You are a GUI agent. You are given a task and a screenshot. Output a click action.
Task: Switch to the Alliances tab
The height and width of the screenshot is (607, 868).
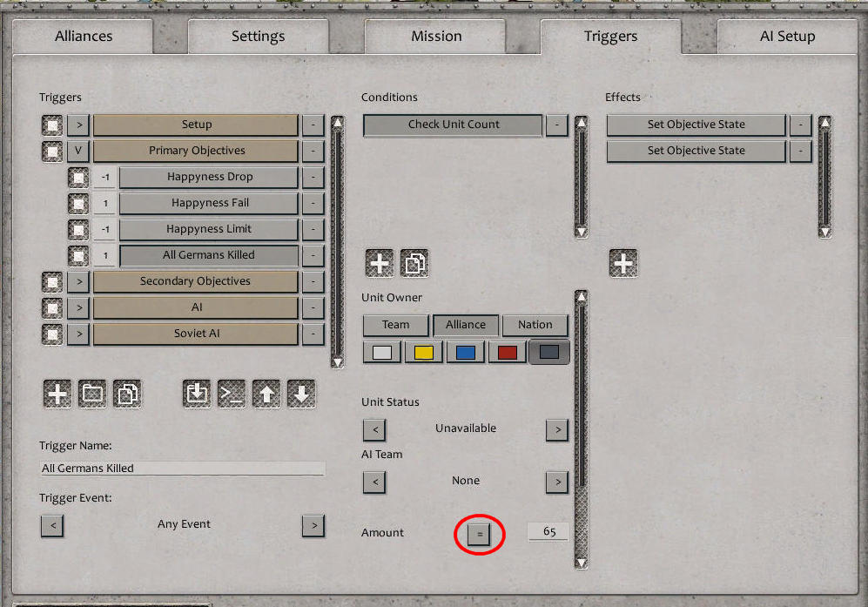point(83,37)
